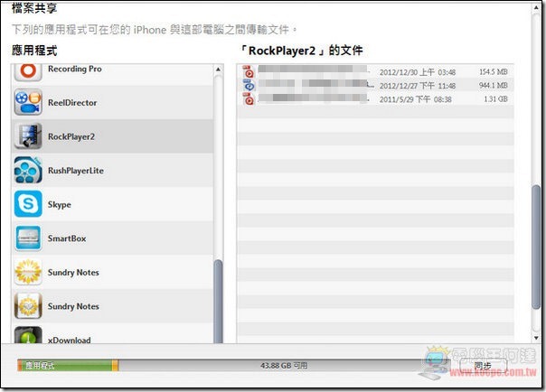
Task: Click file icon dated 2012/12/27
Action: (249, 85)
